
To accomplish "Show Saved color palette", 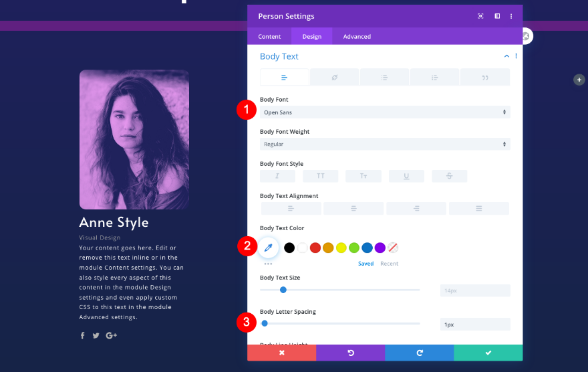I will pyautogui.click(x=365, y=264).
